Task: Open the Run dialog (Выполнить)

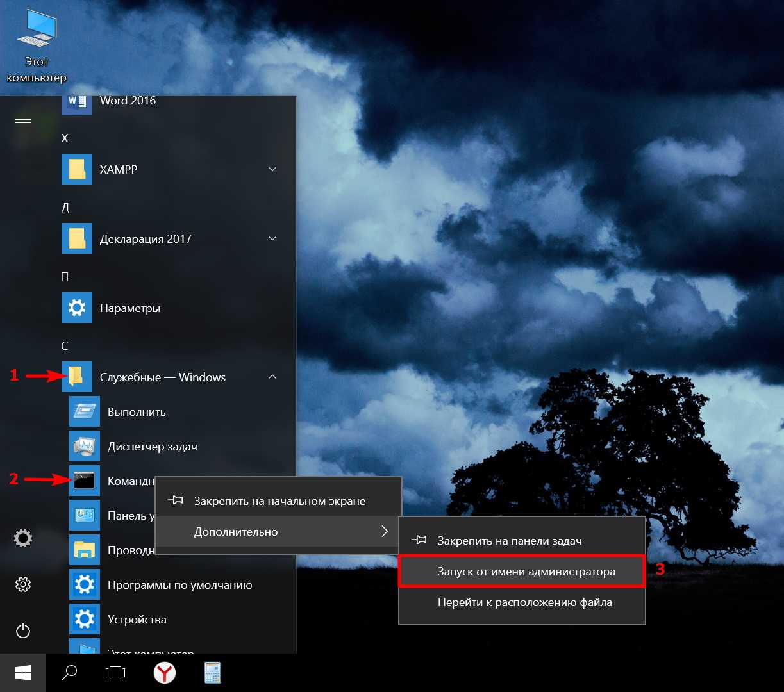Action: tap(136, 412)
